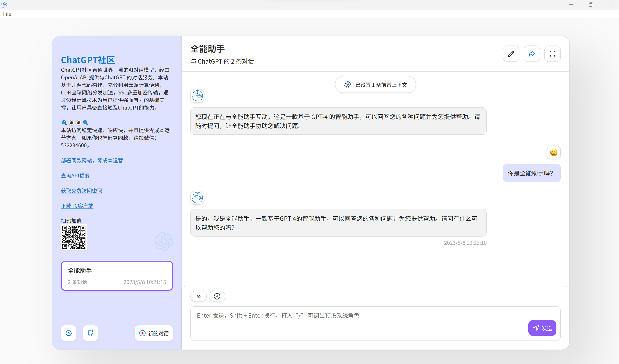Image resolution: width=619 pixels, height=364 pixels.
Task: Click the share conversation arrow icon
Action: (x=532, y=53)
